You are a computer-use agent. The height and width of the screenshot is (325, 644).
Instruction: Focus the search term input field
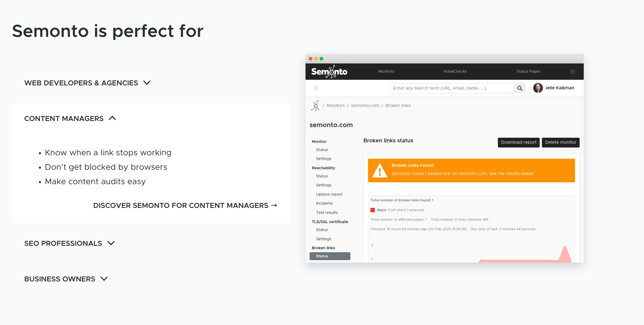pyautogui.click(x=452, y=88)
